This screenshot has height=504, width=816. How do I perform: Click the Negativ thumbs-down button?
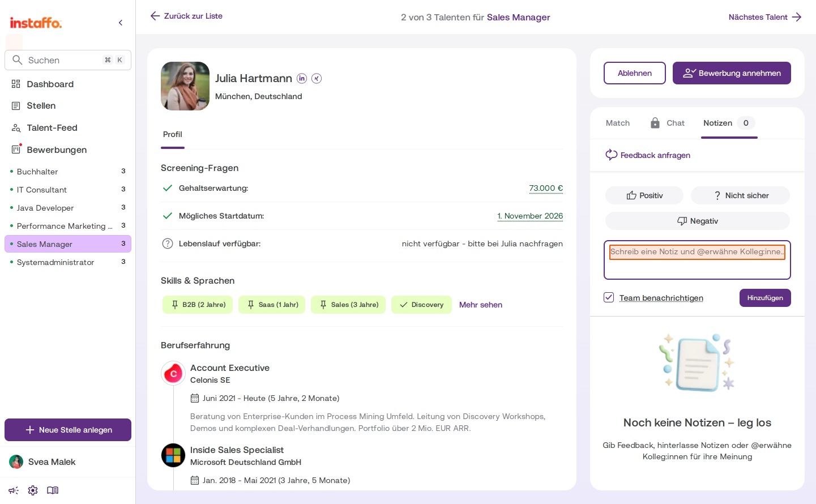pos(698,221)
